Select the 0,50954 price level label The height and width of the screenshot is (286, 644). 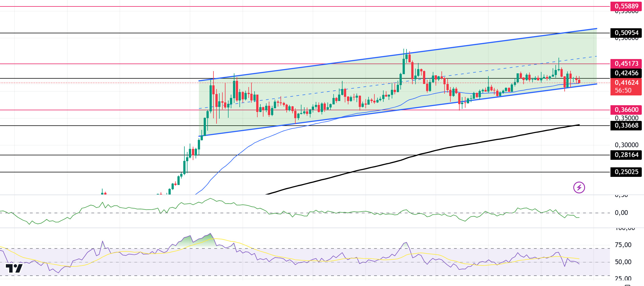click(x=626, y=33)
